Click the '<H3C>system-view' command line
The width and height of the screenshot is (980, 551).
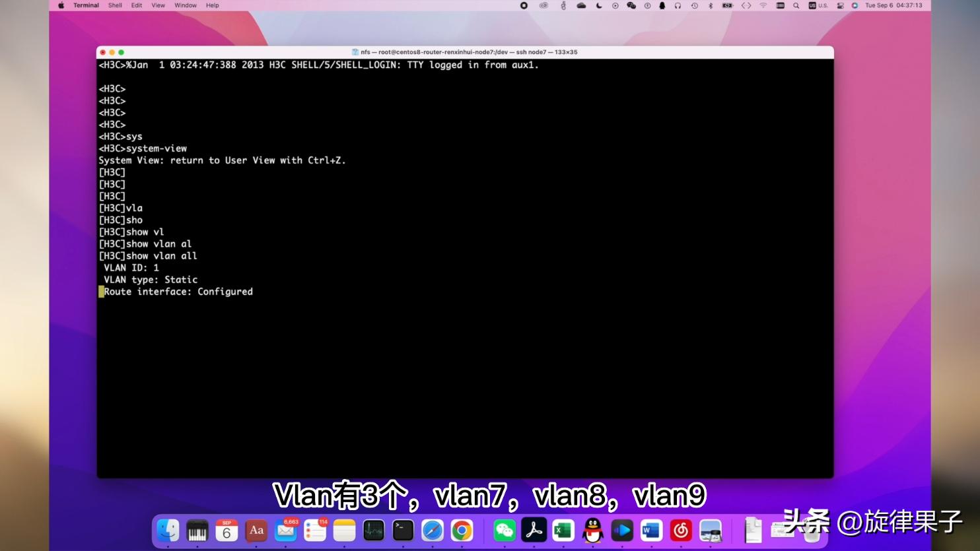pos(143,148)
